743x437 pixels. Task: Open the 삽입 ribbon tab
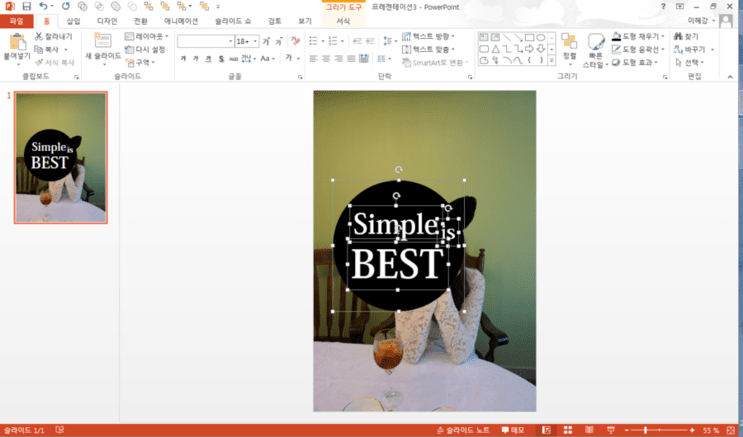[x=73, y=21]
